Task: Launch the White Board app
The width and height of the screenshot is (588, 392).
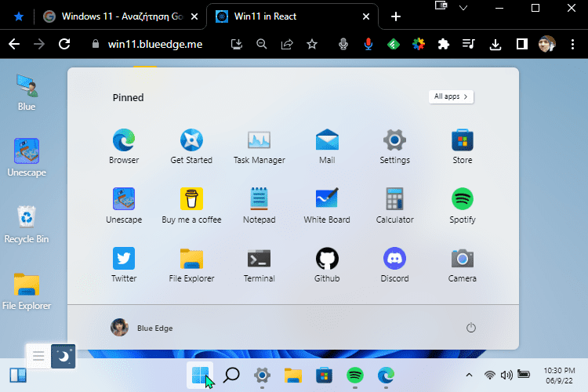Action: click(x=327, y=205)
